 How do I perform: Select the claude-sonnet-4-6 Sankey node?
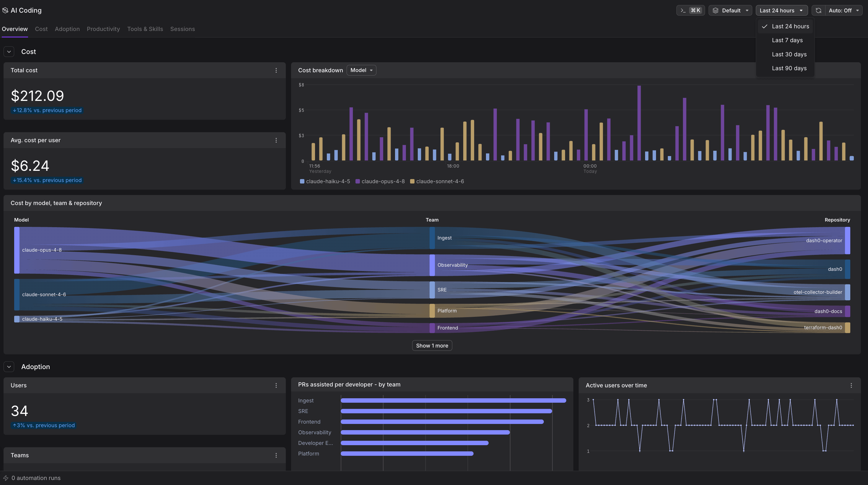click(x=17, y=295)
